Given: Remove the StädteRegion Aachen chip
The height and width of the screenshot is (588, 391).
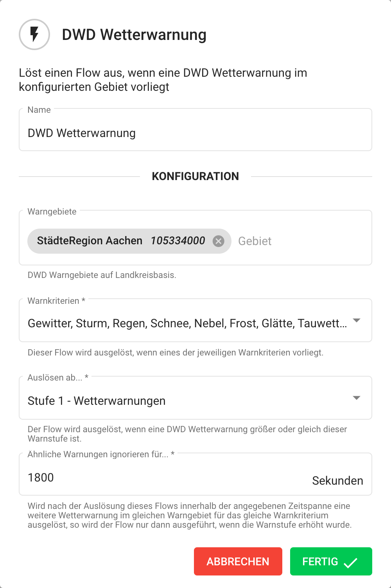Looking at the screenshot, I should click(x=219, y=241).
